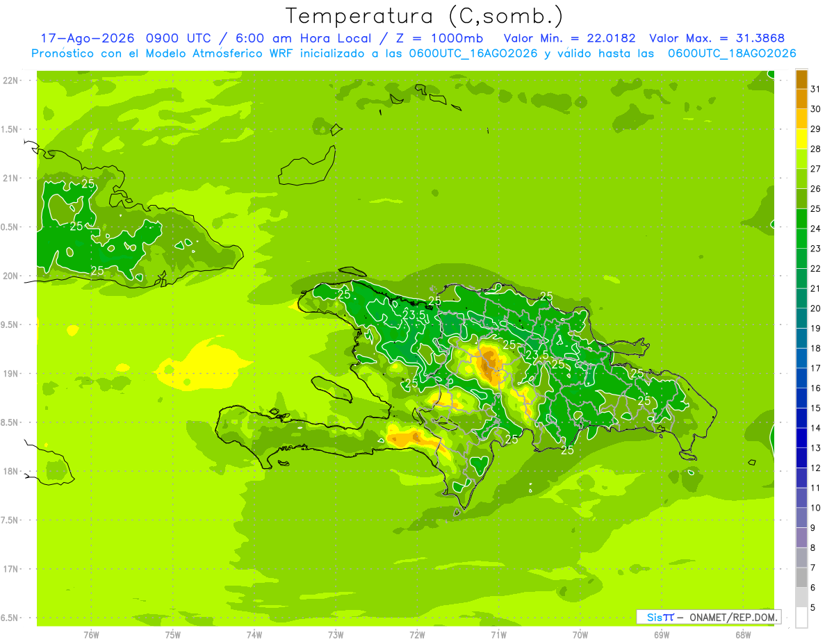Screen dimensions: 834x644
Task: Click the '19N' latitude axis label
Action: pos(10,374)
